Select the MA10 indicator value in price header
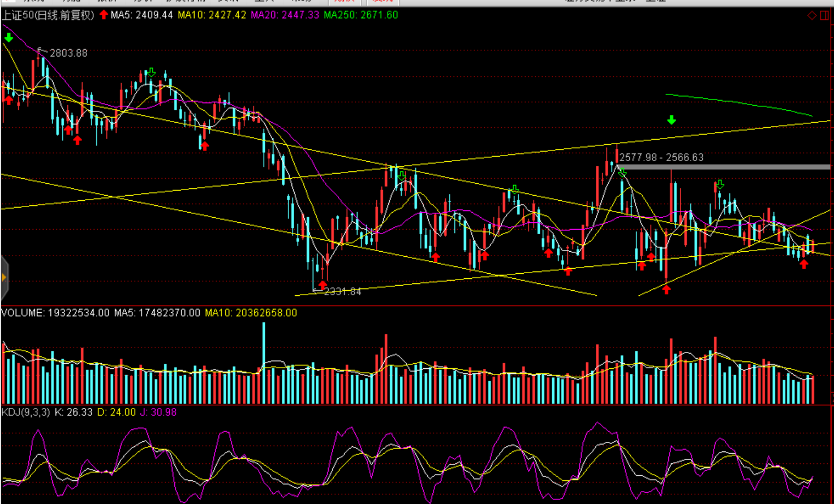Screen dimensions: 834x504 click(212, 15)
